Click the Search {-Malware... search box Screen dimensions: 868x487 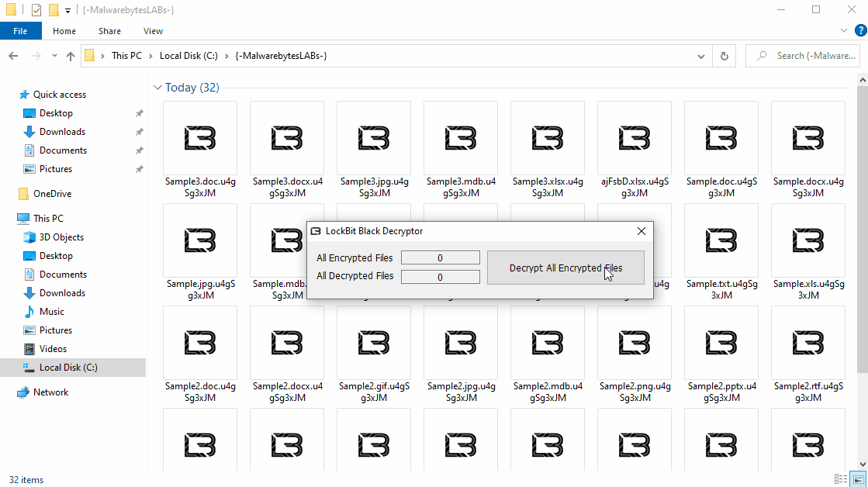pos(804,56)
